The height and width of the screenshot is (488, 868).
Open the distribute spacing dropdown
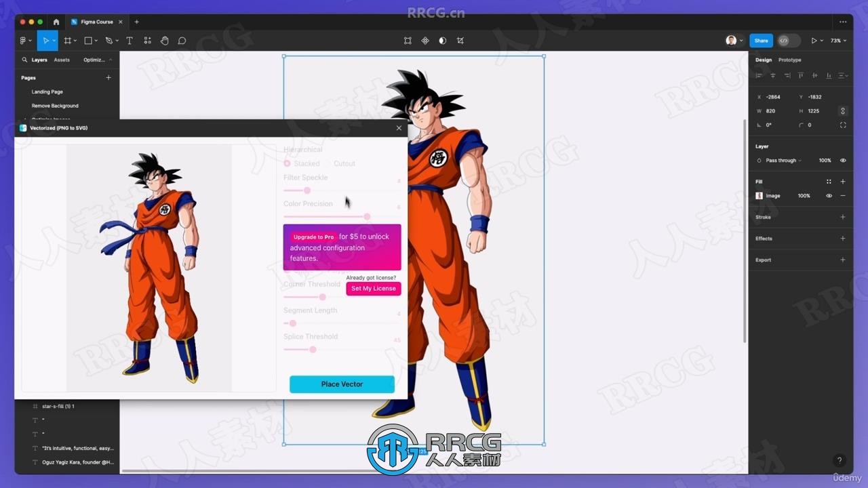pyautogui.click(x=843, y=75)
